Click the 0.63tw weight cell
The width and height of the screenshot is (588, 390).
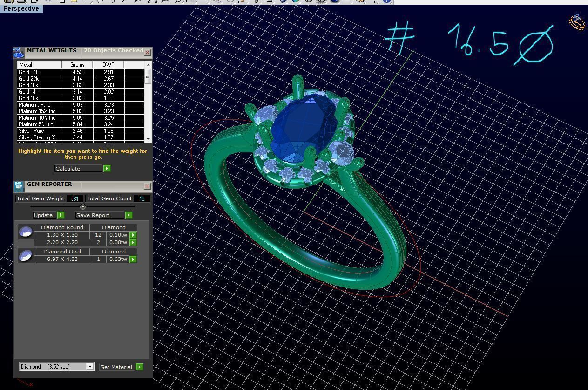(118, 259)
